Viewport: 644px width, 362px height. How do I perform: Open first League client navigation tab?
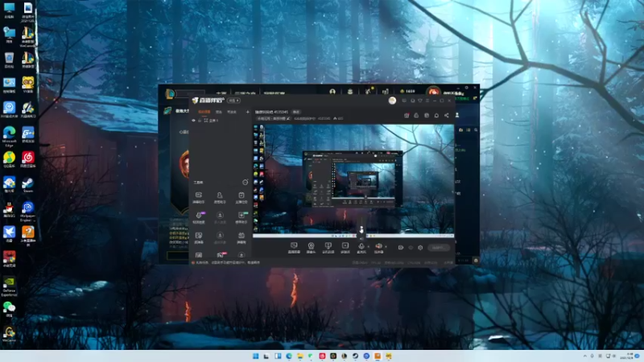[x=221, y=94]
